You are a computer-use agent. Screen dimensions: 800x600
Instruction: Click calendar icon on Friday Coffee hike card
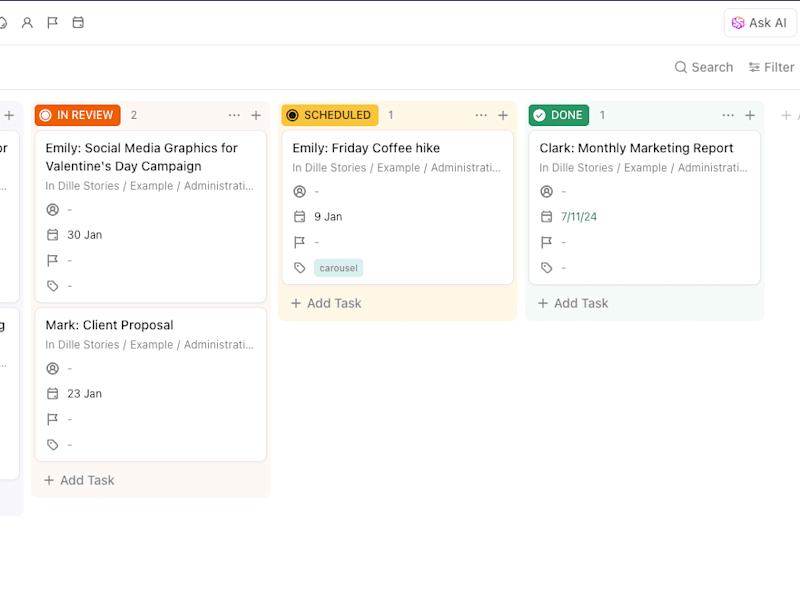299,216
